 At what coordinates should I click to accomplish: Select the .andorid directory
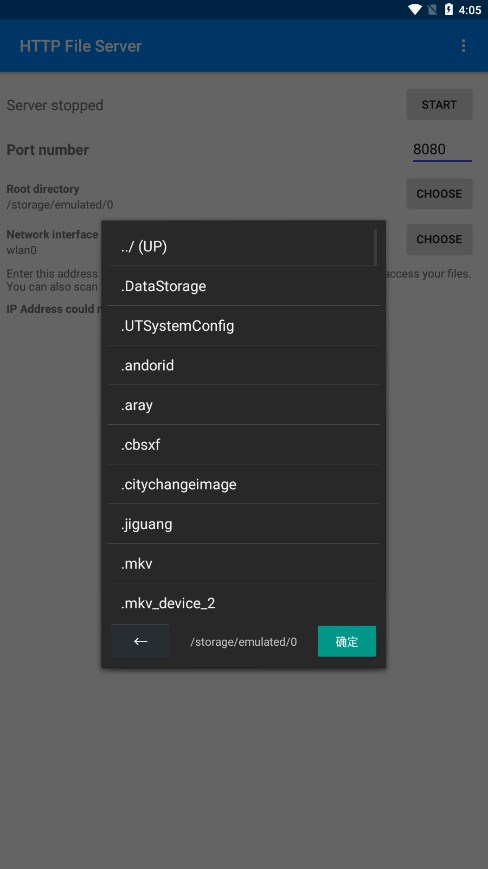tap(244, 365)
